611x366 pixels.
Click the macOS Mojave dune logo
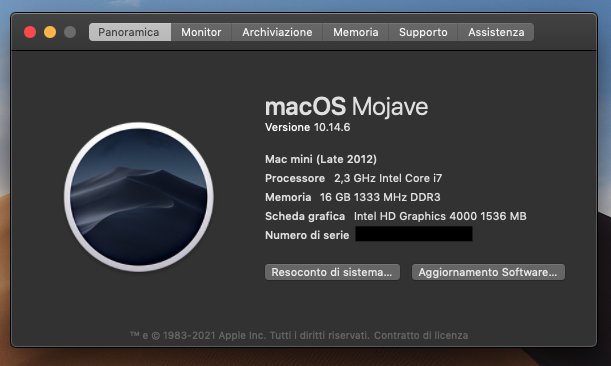pos(139,197)
